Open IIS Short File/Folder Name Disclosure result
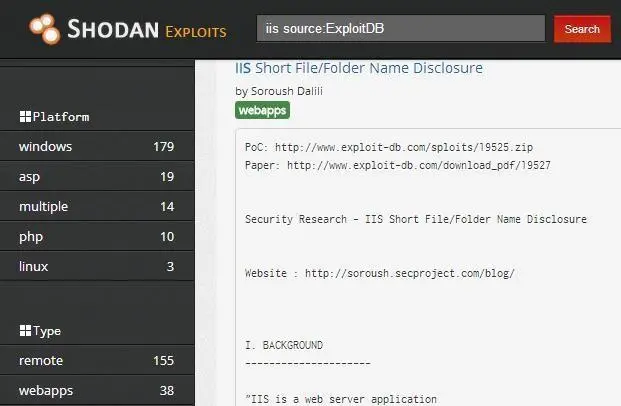 point(359,68)
